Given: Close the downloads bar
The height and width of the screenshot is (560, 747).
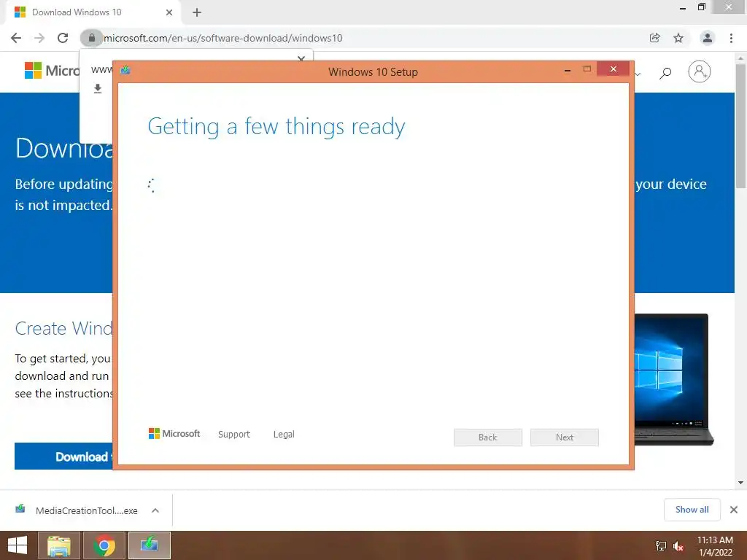Looking at the screenshot, I should (x=734, y=510).
